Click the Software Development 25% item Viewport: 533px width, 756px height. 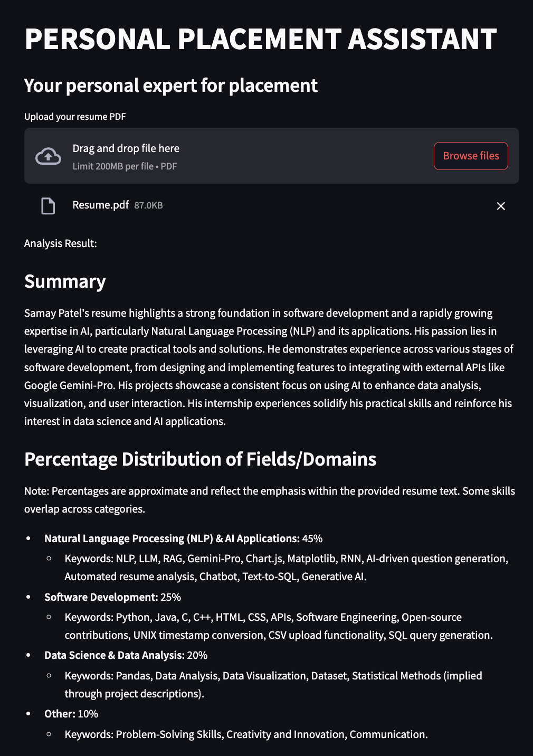[x=112, y=597]
